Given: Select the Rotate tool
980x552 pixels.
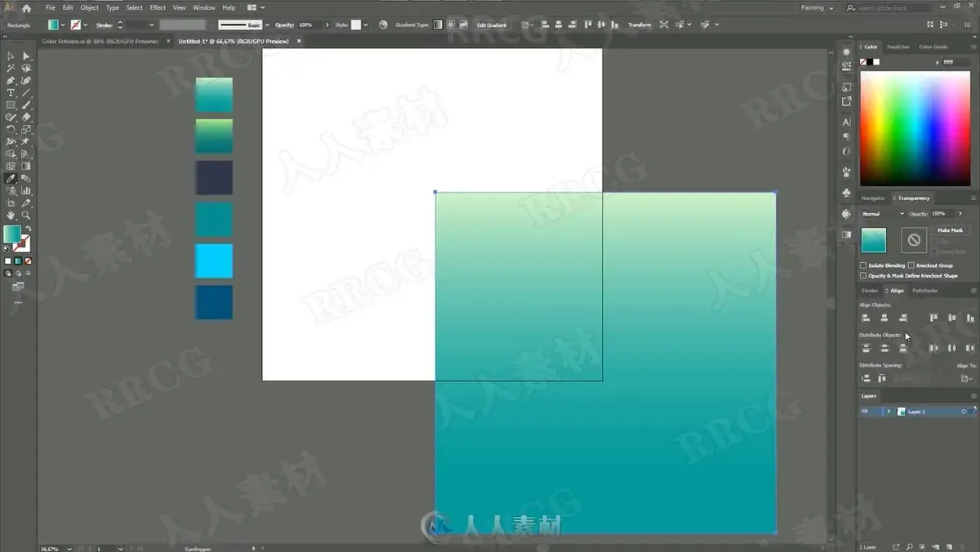Looking at the screenshot, I should click(x=11, y=130).
